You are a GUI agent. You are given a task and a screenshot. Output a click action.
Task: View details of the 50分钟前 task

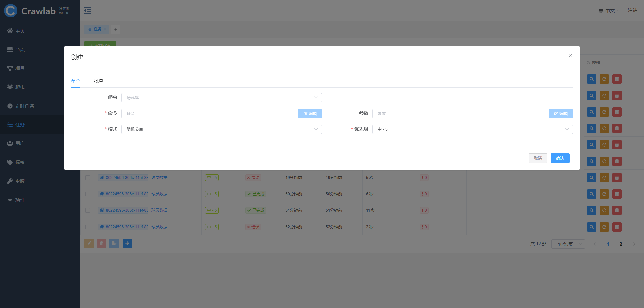coord(592,194)
